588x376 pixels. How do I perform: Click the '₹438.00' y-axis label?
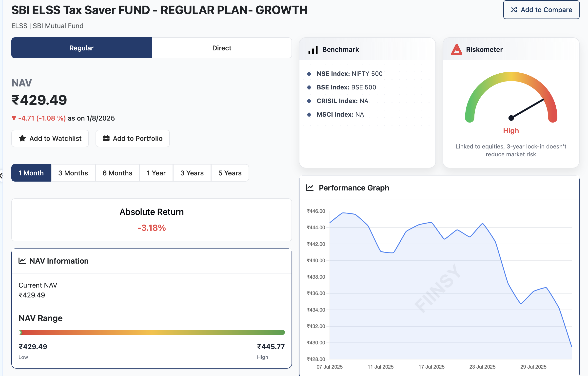pyautogui.click(x=316, y=277)
